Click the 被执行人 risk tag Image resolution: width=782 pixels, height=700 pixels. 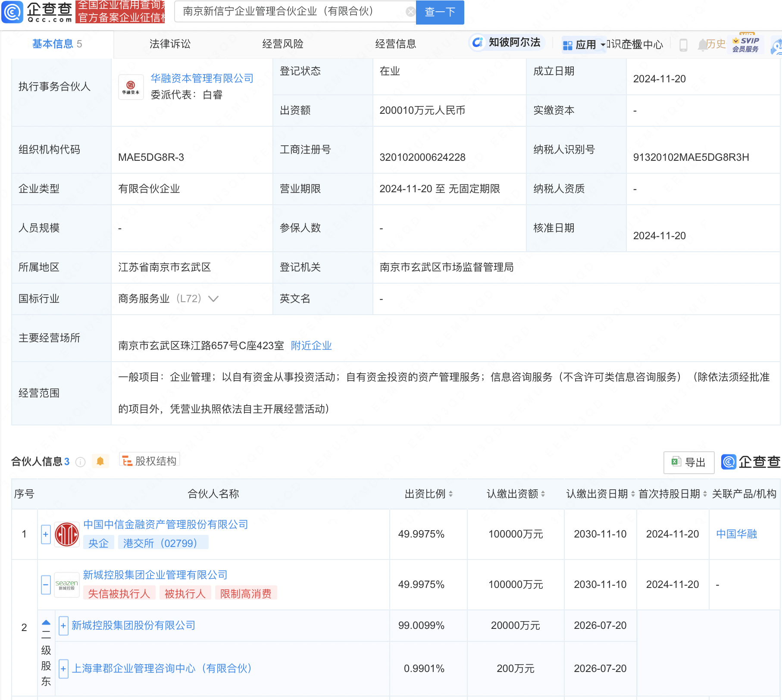tap(185, 594)
